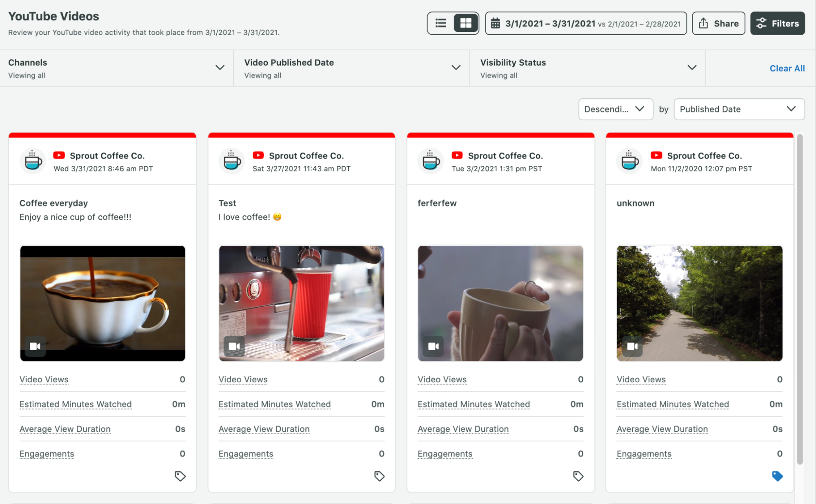Click video camera icon on red cup thumbnail
Image resolution: width=816 pixels, height=504 pixels.
[234, 346]
